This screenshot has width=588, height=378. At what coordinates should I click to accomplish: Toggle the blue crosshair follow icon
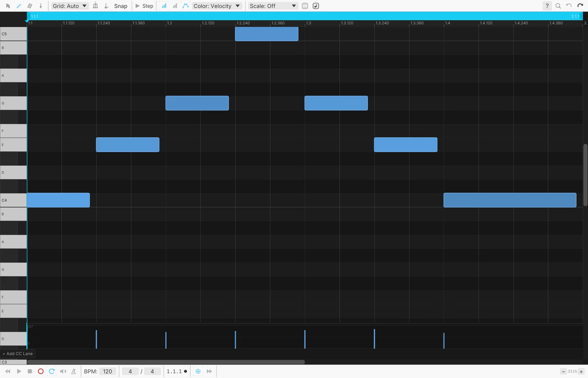pyautogui.click(x=198, y=371)
